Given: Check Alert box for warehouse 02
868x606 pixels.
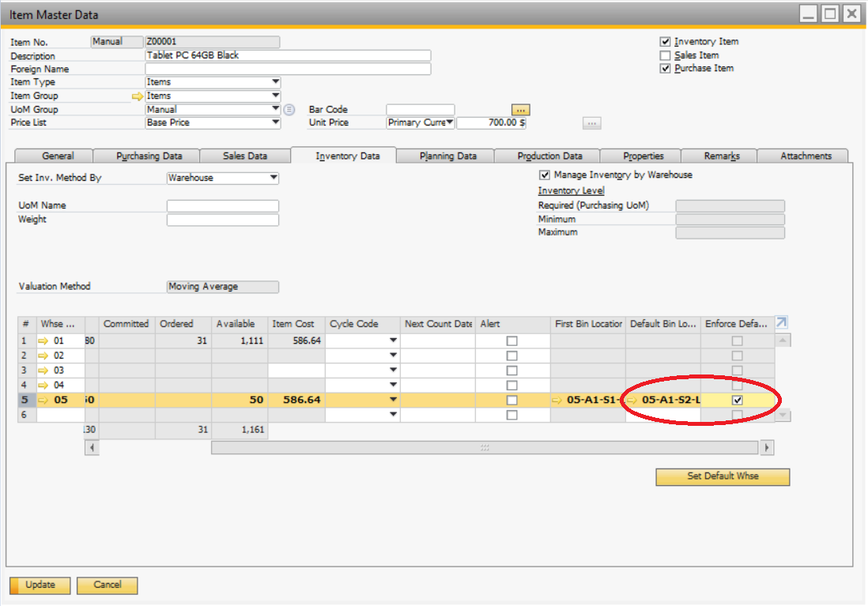Looking at the screenshot, I should coord(512,356).
